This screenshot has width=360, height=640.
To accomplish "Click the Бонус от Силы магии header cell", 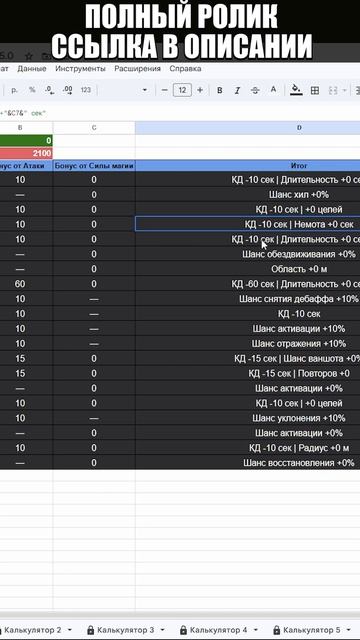I will tap(94, 166).
